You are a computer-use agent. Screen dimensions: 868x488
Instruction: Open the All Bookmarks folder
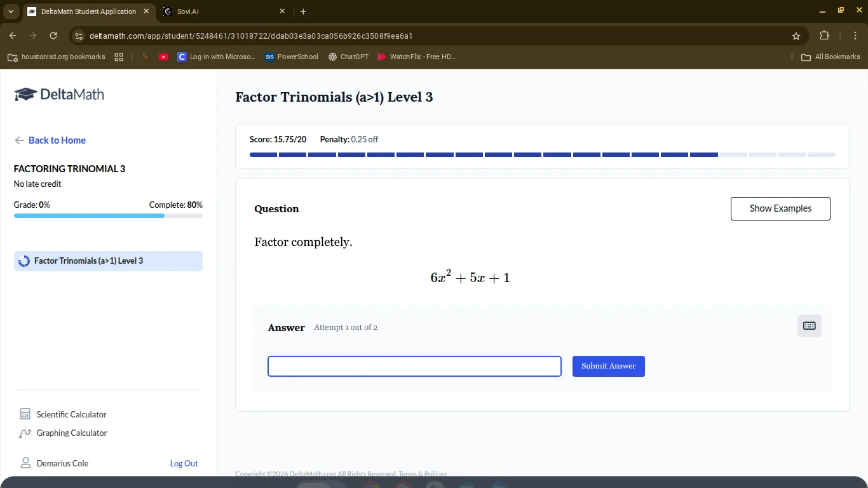point(831,57)
